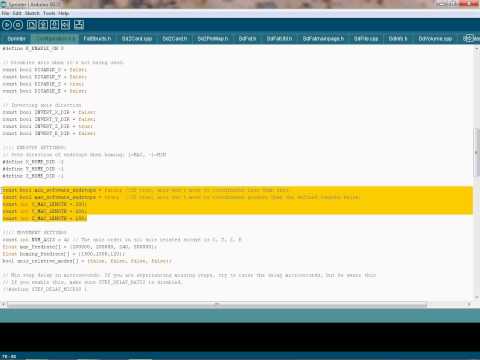Click the INVERT_Z_DIR code line

[48, 126]
